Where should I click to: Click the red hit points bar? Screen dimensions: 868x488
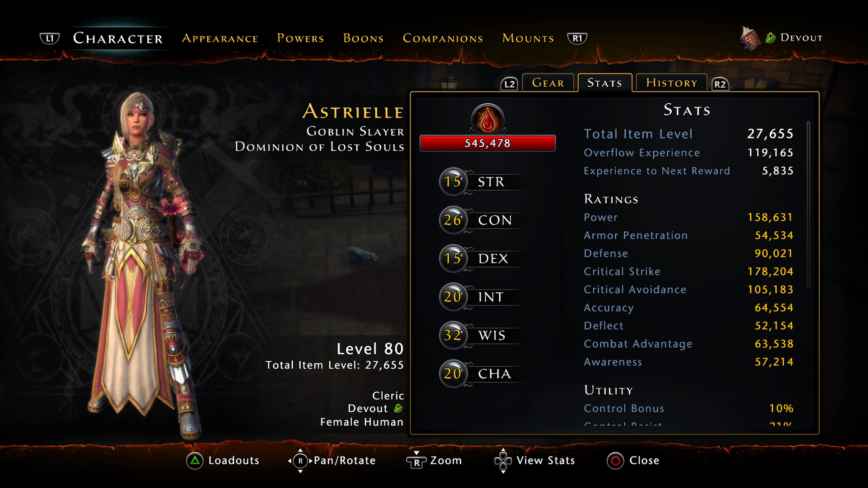point(488,143)
